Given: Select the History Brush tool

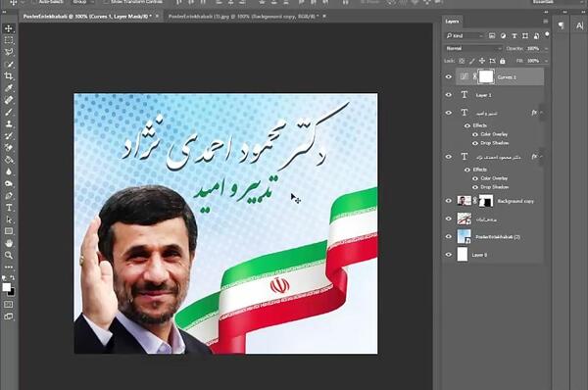Looking at the screenshot, I should click(9, 136).
